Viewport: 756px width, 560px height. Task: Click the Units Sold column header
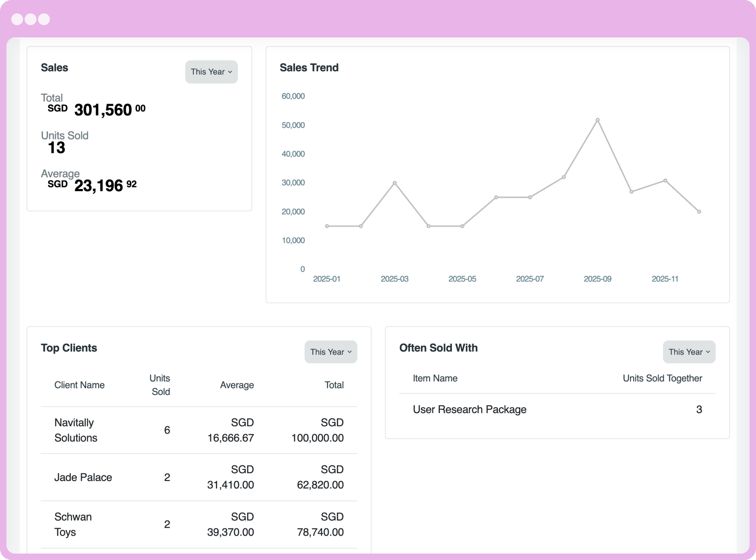[x=160, y=385]
